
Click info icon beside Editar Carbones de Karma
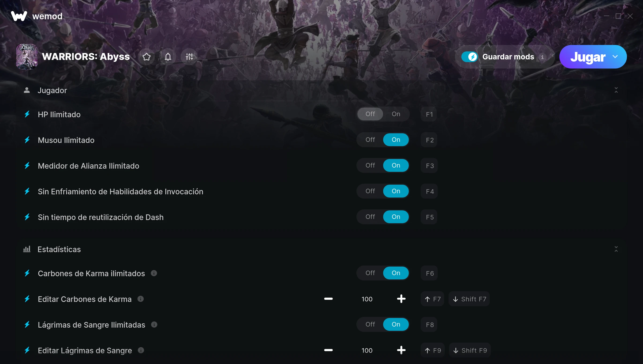141,299
